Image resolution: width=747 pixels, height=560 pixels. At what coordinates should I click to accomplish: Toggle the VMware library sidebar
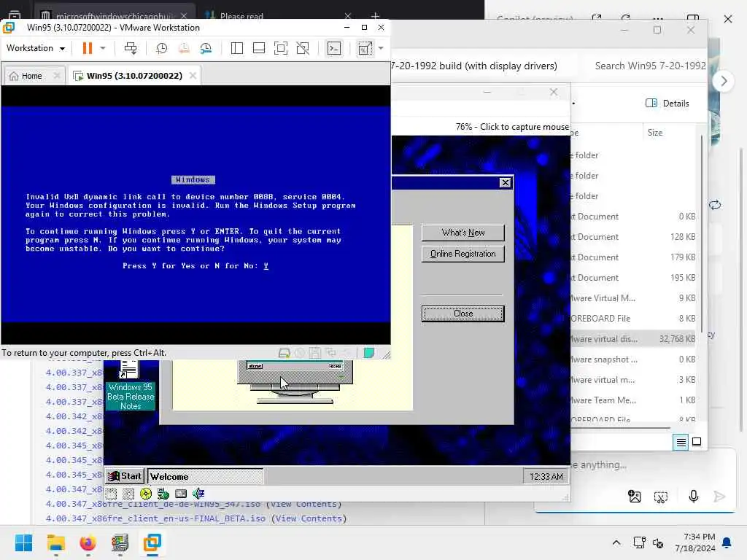click(x=237, y=48)
